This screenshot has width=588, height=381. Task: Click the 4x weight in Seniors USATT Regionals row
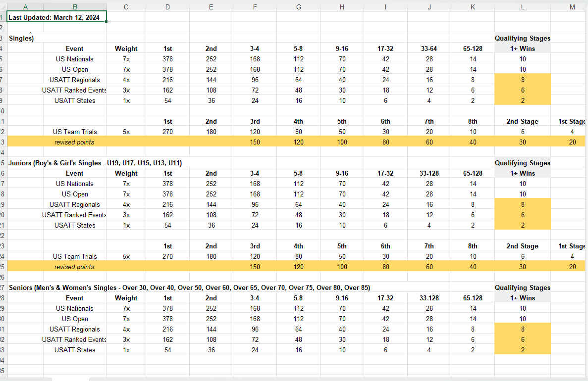pos(126,330)
